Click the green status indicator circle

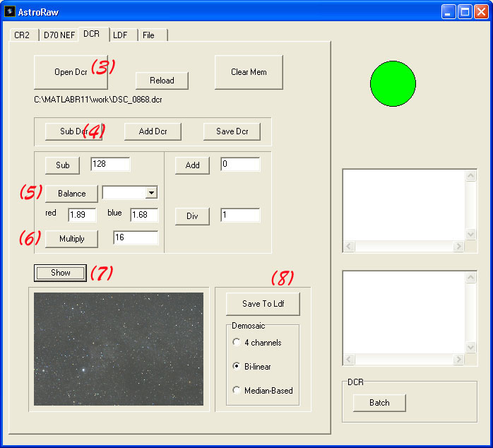(x=393, y=83)
